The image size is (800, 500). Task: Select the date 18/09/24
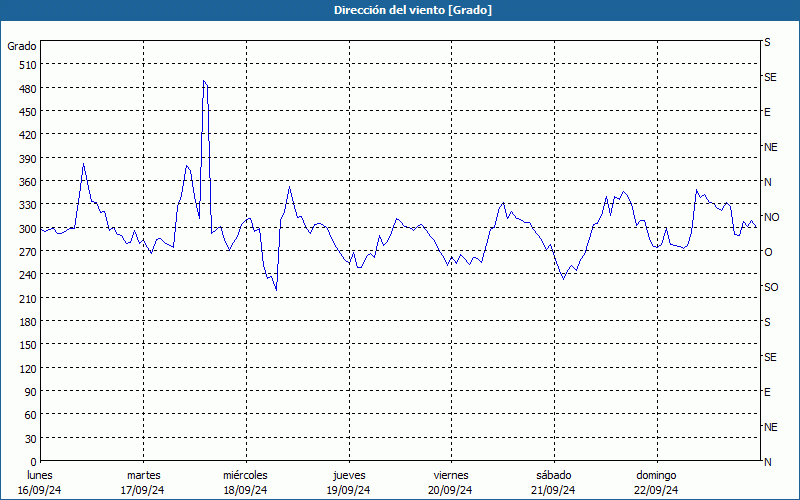(x=246, y=490)
